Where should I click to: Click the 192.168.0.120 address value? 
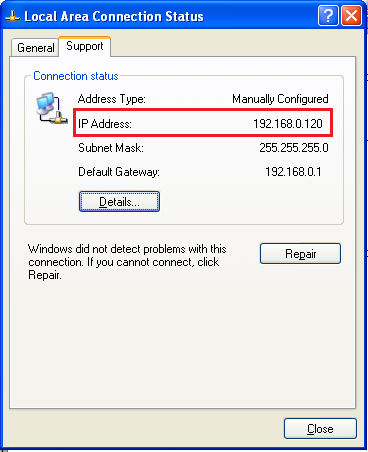[x=288, y=124]
